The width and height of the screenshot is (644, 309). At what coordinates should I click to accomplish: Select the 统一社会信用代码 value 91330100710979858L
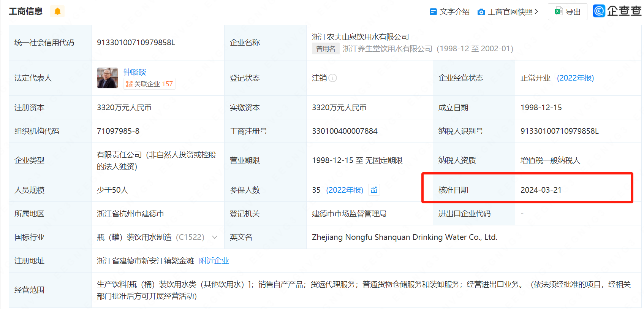[136, 43]
